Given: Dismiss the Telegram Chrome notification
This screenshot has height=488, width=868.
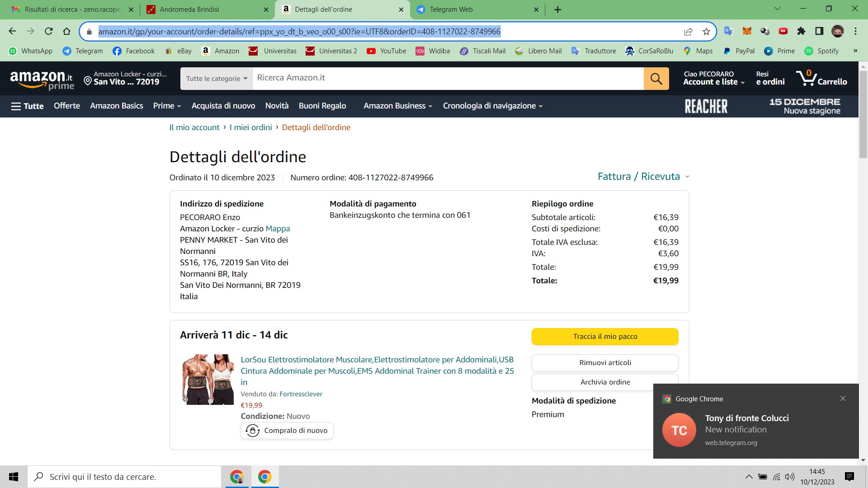Looking at the screenshot, I should [843, 399].
